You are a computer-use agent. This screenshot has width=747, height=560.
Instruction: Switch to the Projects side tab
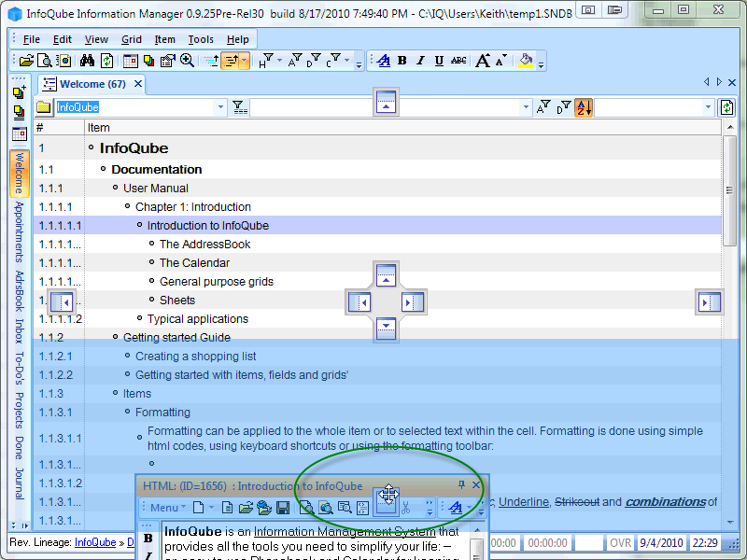[19, 411]
